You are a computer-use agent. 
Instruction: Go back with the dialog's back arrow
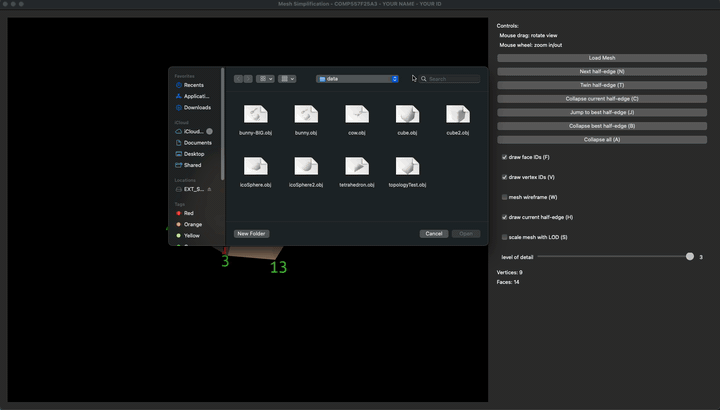tap(238, 79)
